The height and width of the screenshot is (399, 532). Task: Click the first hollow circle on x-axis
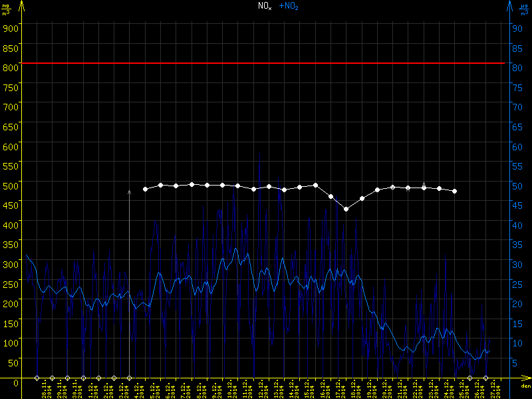(37, 378)
